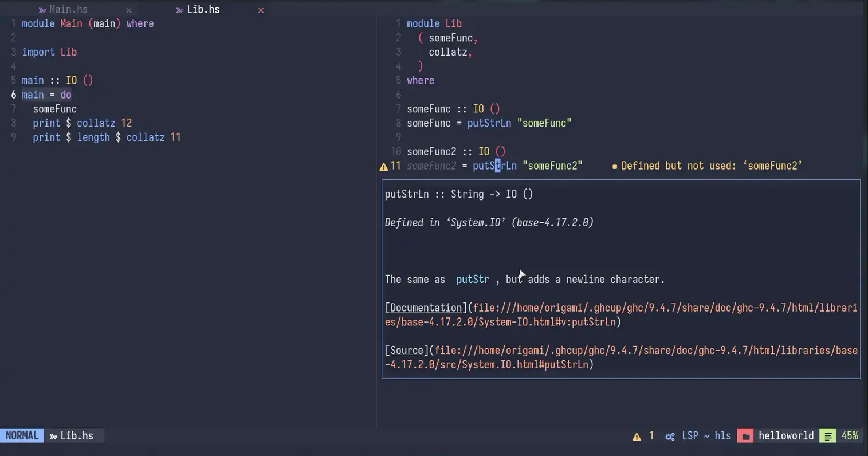Click the NORMAL mode indicator

coord(22,436)
